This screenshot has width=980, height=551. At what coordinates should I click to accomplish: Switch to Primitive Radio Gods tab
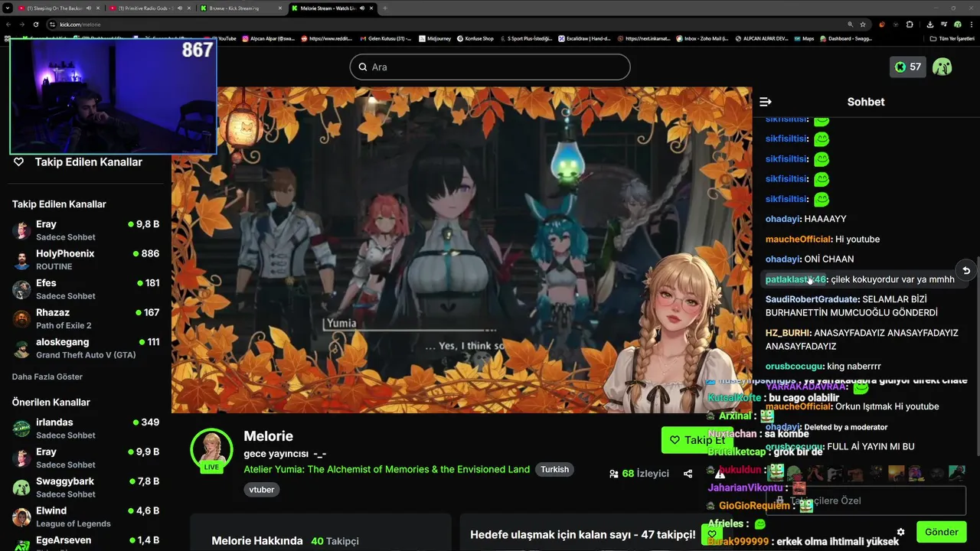click(149, 8)
